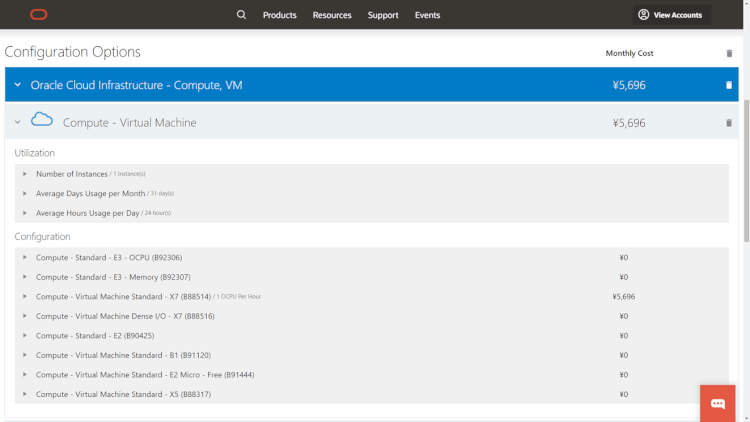Screen dimensions: 750x422
Task: Click the Oracle logo icon
Action: pos(39,15)
